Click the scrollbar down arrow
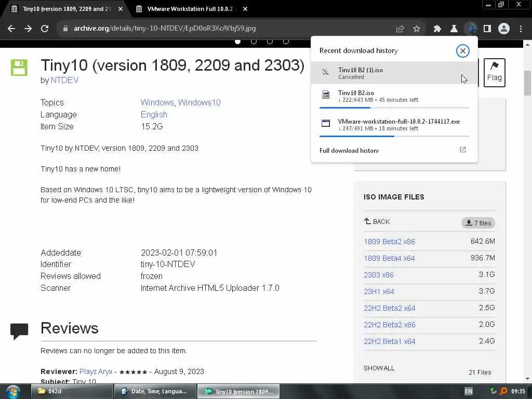 coord(528,379)
